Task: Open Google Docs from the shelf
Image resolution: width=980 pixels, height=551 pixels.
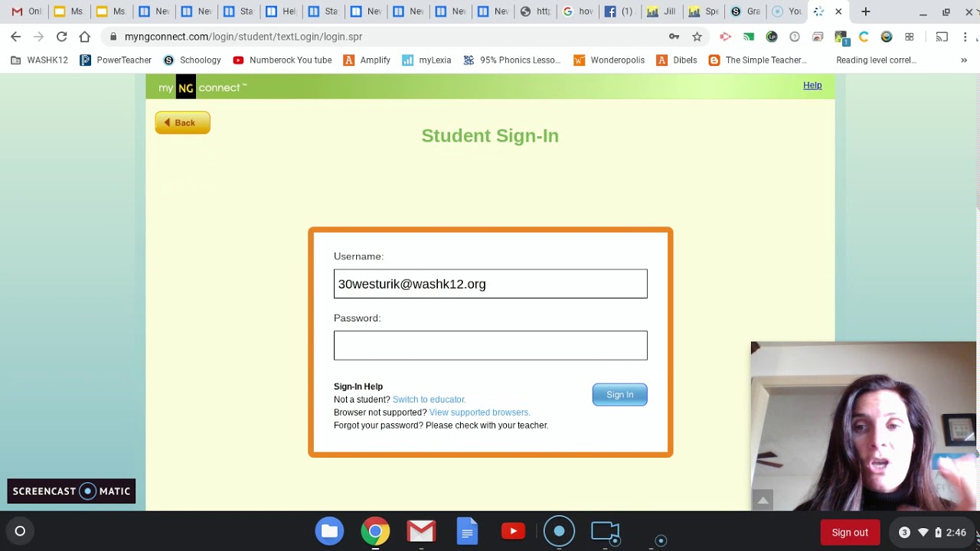Action: pos(467,531)
